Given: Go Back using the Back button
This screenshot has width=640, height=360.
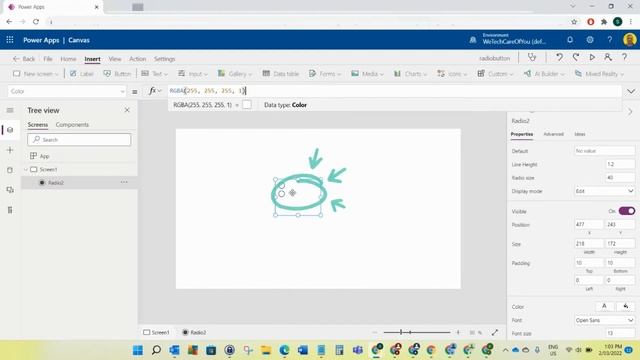Looking at the screenshot, I should tap(24, 59).
